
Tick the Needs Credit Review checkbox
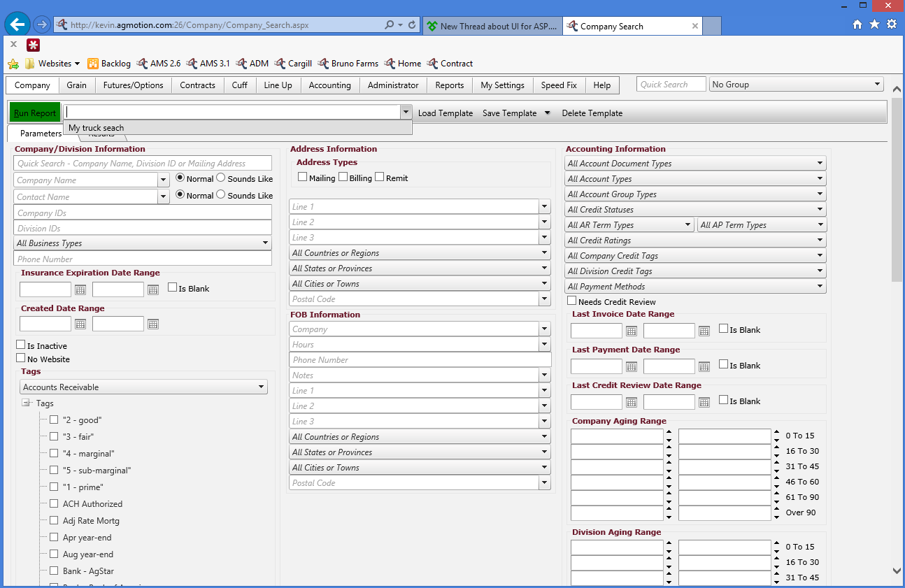[x=572, y=301]
